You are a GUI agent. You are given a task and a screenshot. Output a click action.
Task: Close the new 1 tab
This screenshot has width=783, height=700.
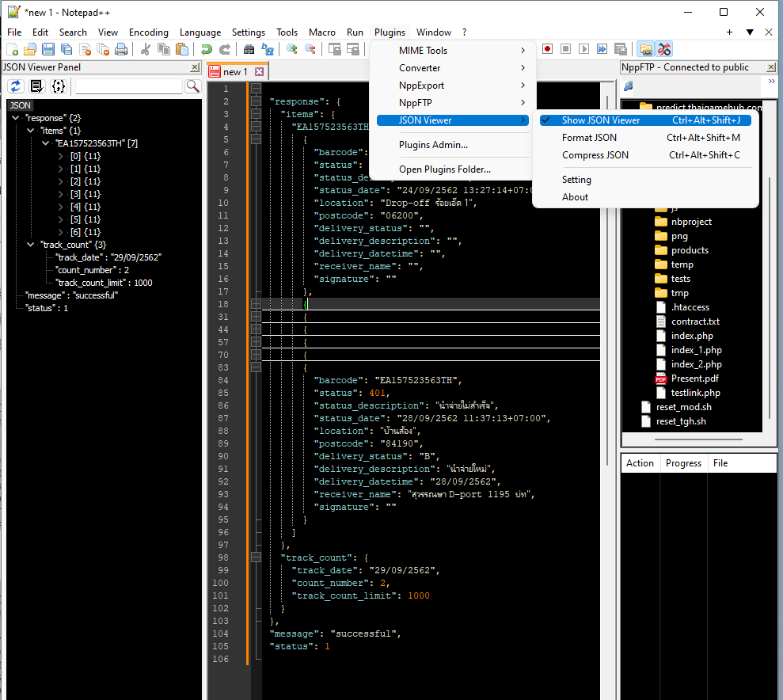click(259, 72)
